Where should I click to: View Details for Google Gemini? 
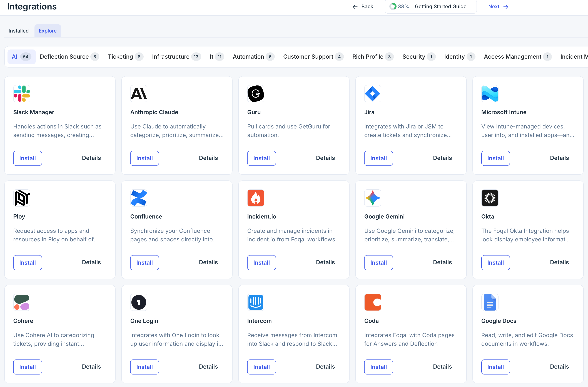[442, 262]
